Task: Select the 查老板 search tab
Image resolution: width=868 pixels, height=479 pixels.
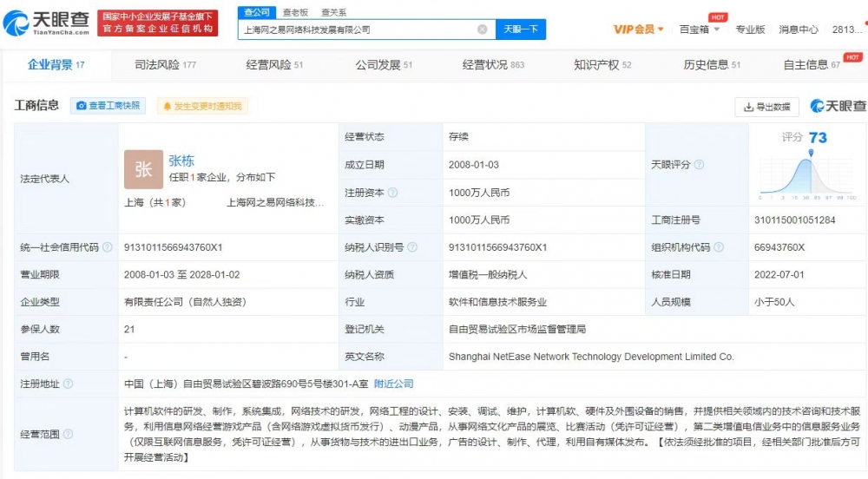Action: [x=295, y=12]
